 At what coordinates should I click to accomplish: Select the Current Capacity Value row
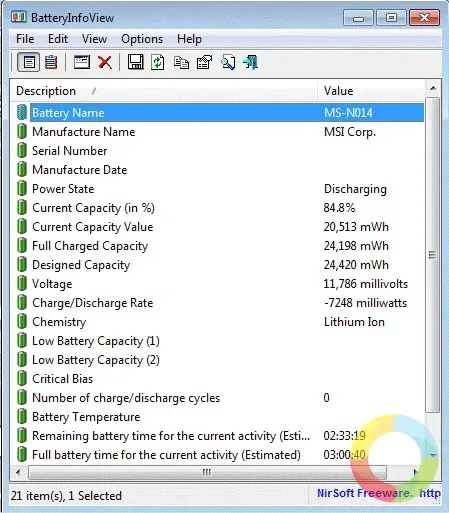tap(220, 227)
